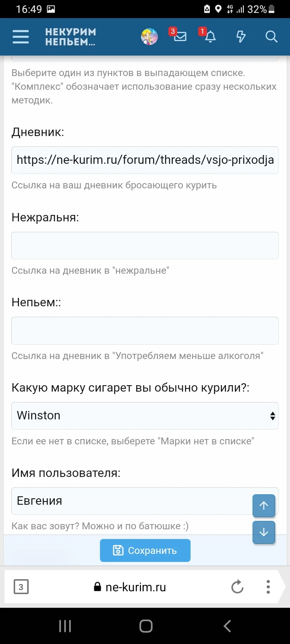Open the inbox with 3 new messages
290x644 pixels.
click(180, 37)
